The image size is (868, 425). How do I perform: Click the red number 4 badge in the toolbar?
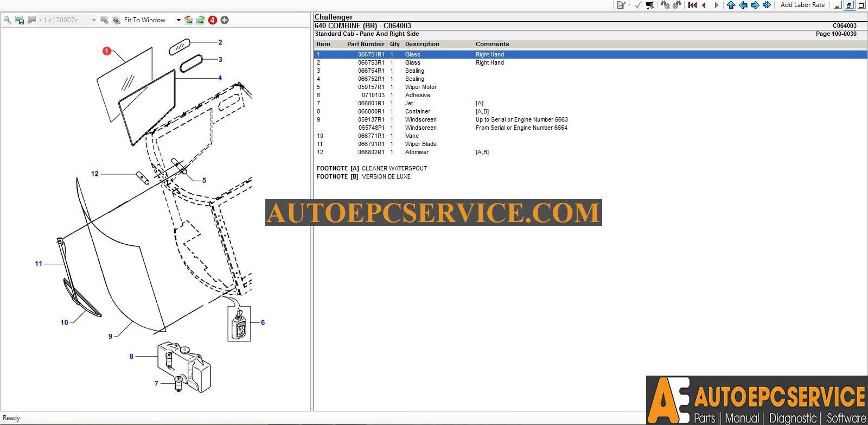213,20
